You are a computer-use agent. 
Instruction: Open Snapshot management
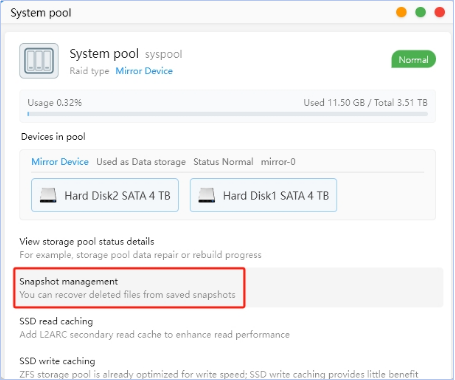pos(129,288)
